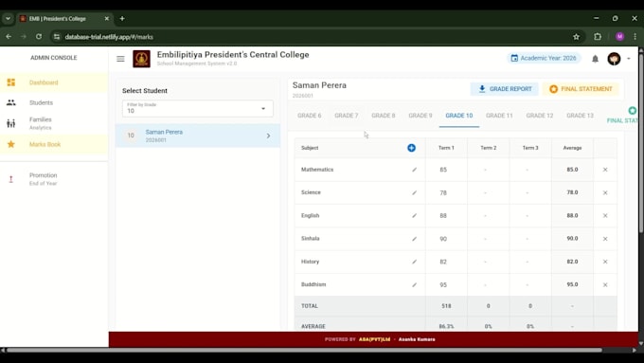This screenshot has height=363, width=644.
Task: Add a subject with the plus icon
Action: pos(411,148)
